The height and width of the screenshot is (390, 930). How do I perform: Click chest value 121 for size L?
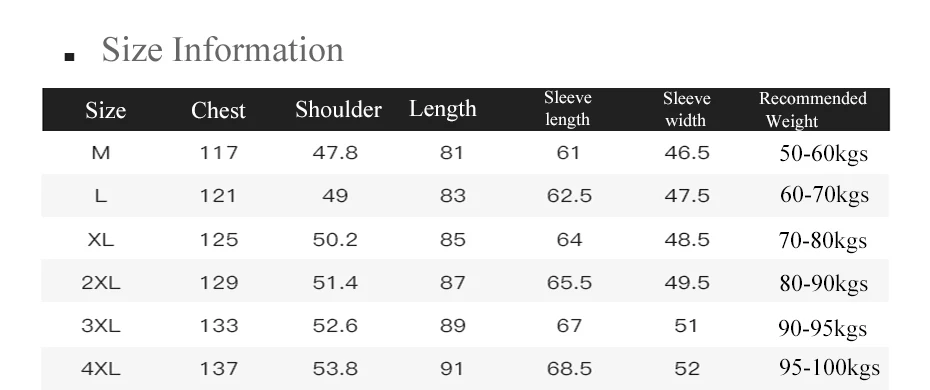click(218, 196)
